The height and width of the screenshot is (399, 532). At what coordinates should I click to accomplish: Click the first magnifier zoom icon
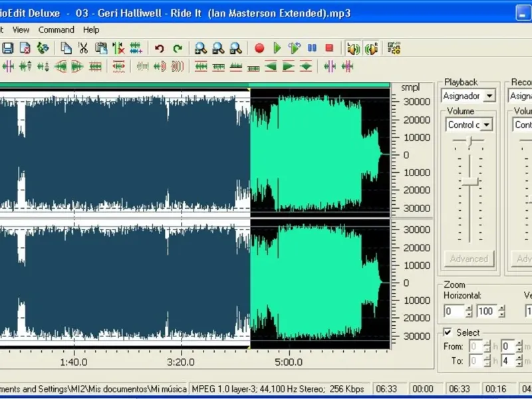pyautogui.click(x=200, y=48)
